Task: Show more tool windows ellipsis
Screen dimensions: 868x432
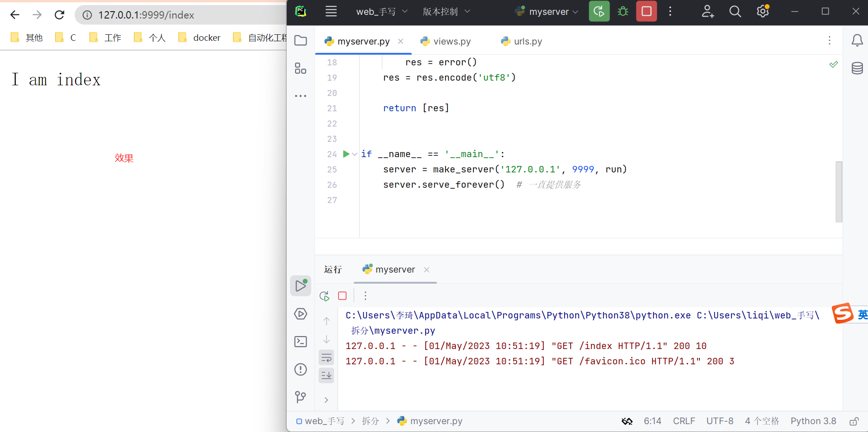Action: (x=301, y=96)
